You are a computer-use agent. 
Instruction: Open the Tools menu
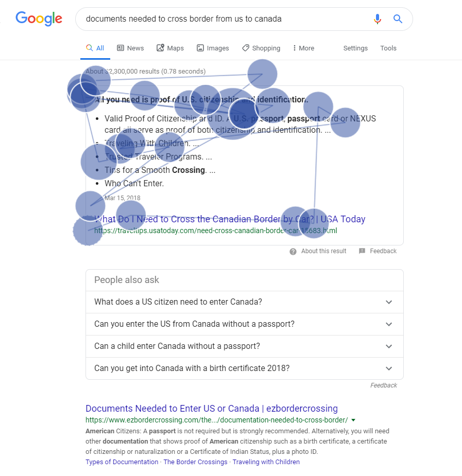point(388,48)
